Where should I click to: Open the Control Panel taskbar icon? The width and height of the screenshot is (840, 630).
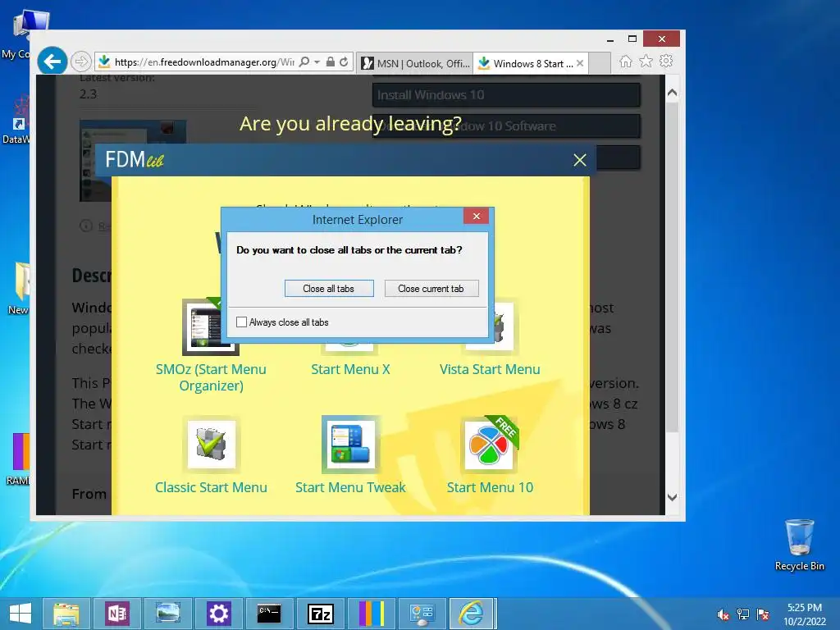[x=422, y=614]
